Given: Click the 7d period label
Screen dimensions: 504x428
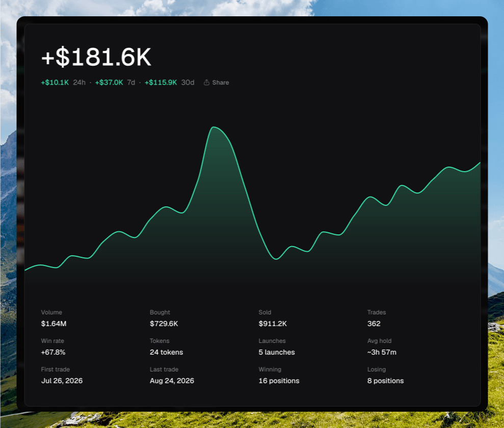Looking at the screenshot, I should pyautogui.click(x=131, y=83).
